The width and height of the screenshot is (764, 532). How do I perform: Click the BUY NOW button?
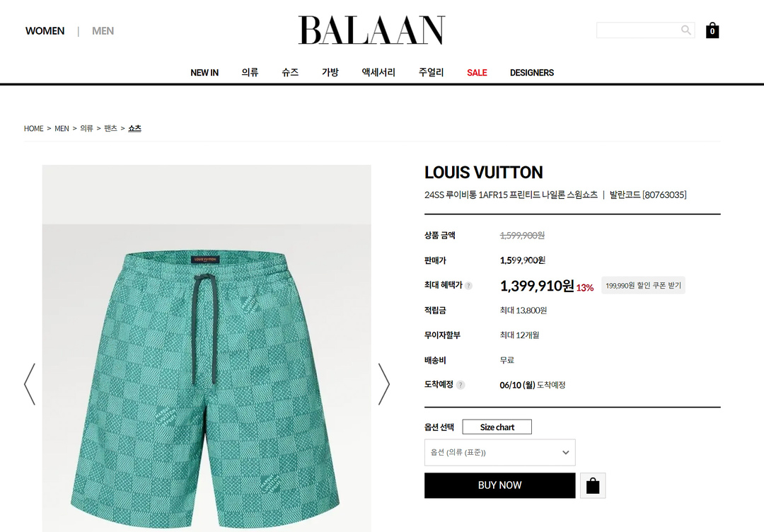click(x=499, y=485)
